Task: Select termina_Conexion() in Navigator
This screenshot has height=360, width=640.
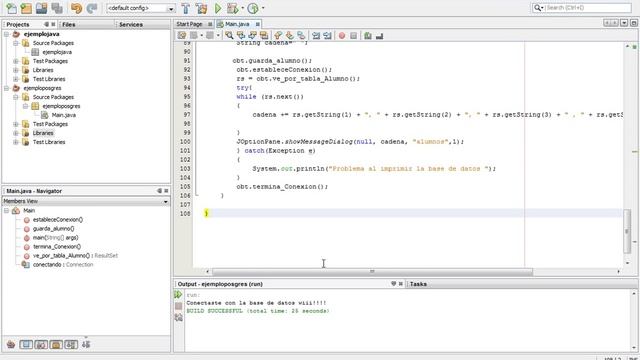Action: point(57,247)
